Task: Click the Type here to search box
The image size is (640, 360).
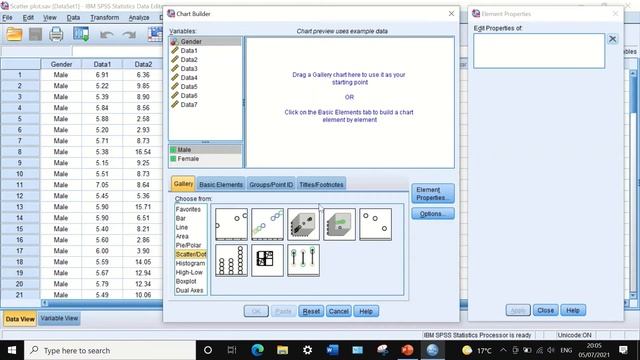Action: pyautogui.click(x=110, y=351)
